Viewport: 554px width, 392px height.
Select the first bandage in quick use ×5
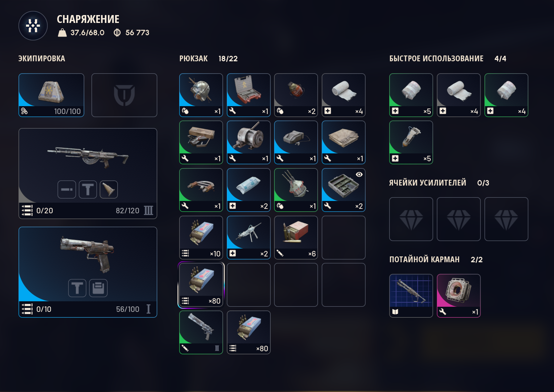tap(411, 95)
